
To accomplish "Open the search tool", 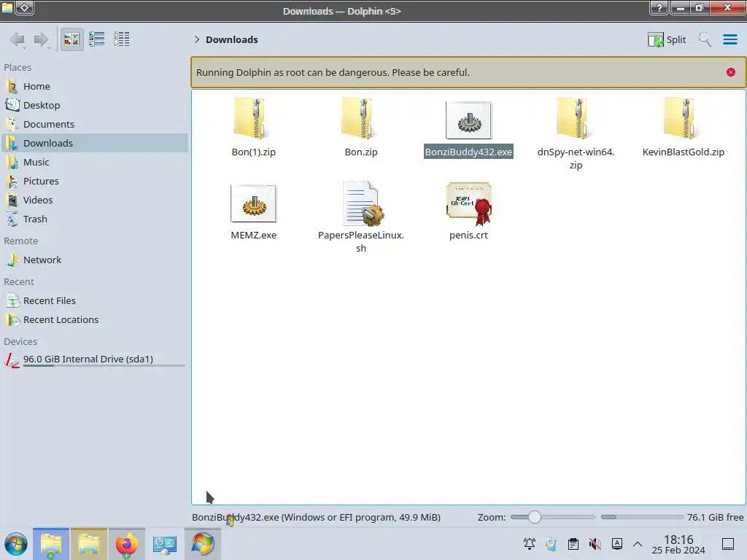I will pyautogui.click(x=705, y=39).
